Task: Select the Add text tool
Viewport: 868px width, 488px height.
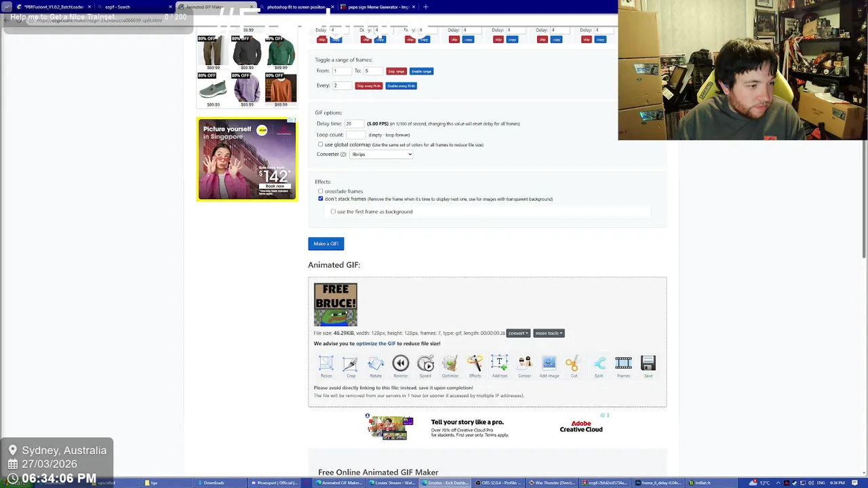Action: (x=500, y=367)
